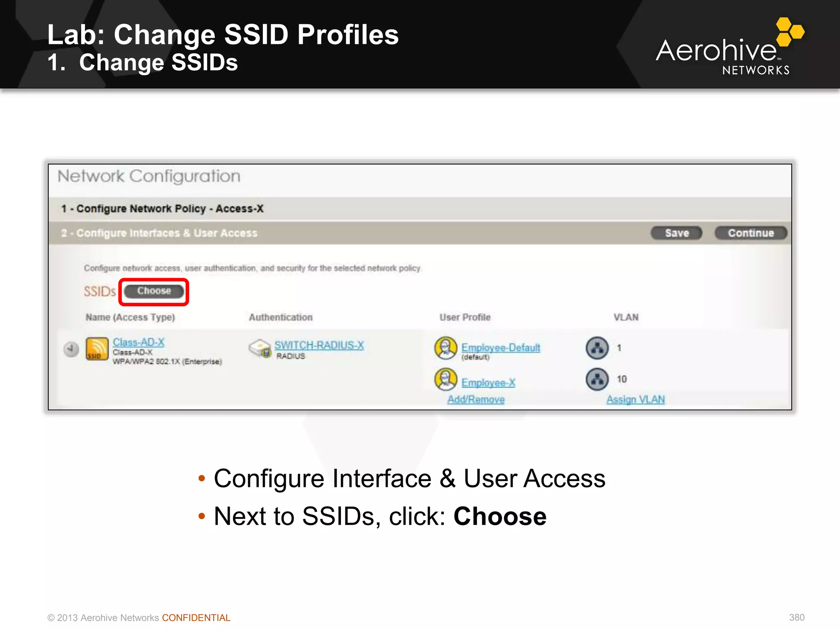The width and height of the screenshot is (840, 630).
Task: Open the Class-AD-X SSID link
Action: coord(139,342)
